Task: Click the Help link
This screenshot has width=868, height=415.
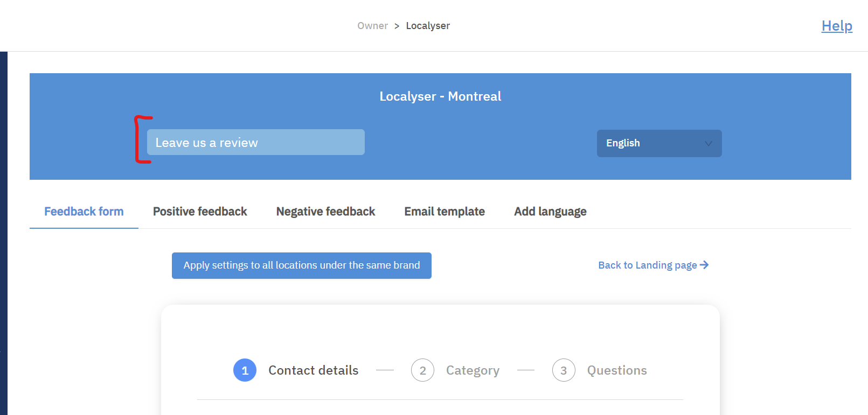Action: [x=836, y=26]
